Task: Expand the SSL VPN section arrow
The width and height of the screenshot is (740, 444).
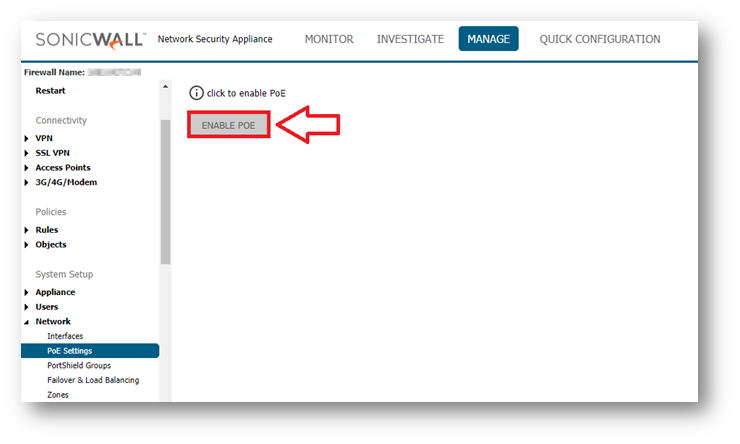Action: 27,153
